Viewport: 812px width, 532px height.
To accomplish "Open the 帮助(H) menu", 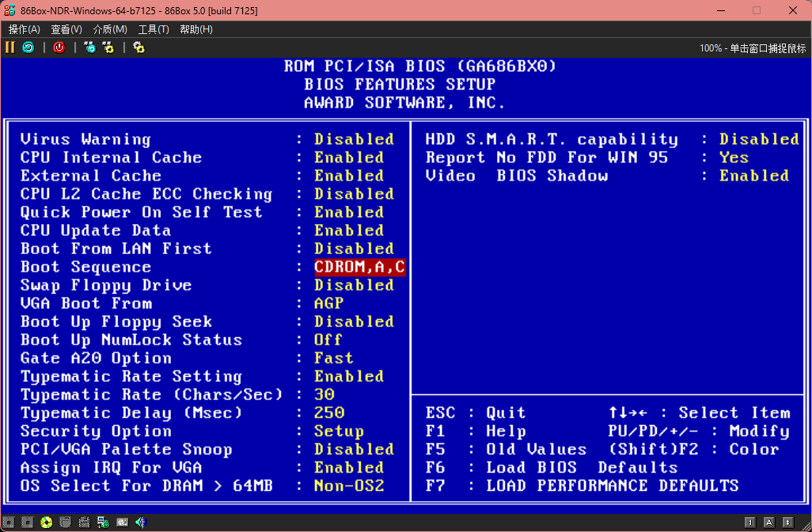I will coord(196,29).
